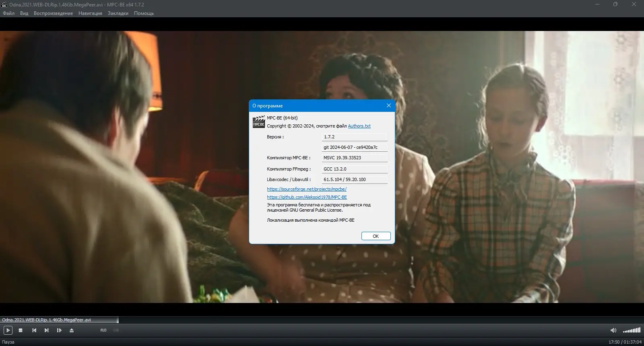Click the О программе dialog title

click(268, 106)
